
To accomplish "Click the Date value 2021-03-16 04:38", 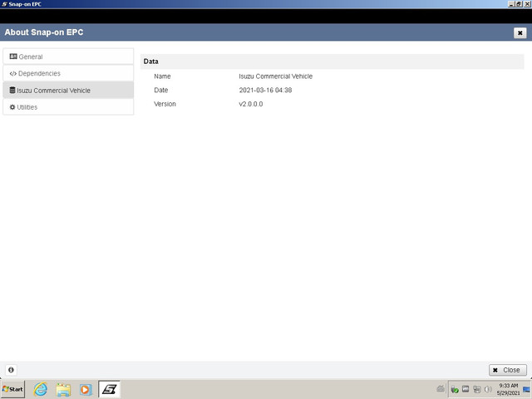I will click(265, 90).
